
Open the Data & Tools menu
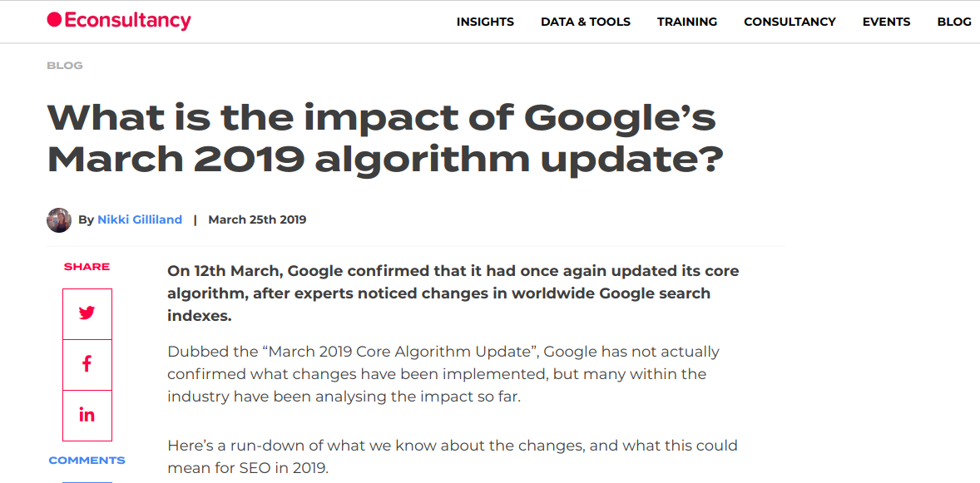click(x=586, y=22)
